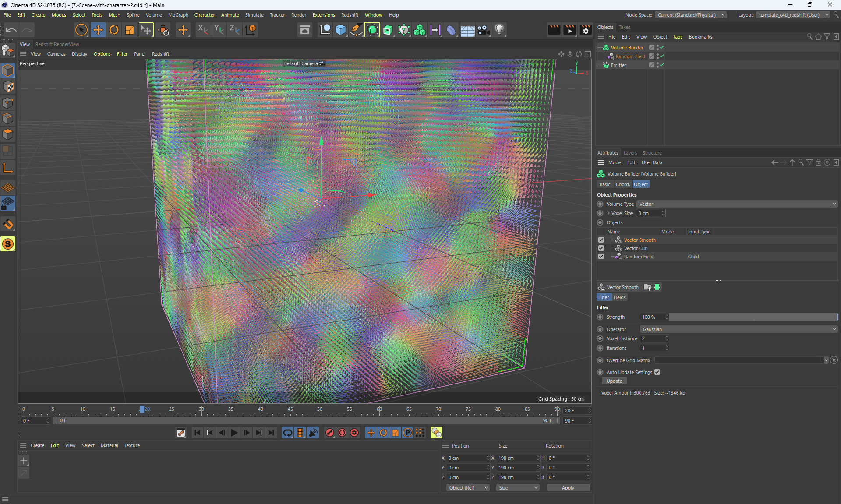Select the Move tool in the toolbar
This screenshot has height=504, width=841.
click(x=98, y=30)
